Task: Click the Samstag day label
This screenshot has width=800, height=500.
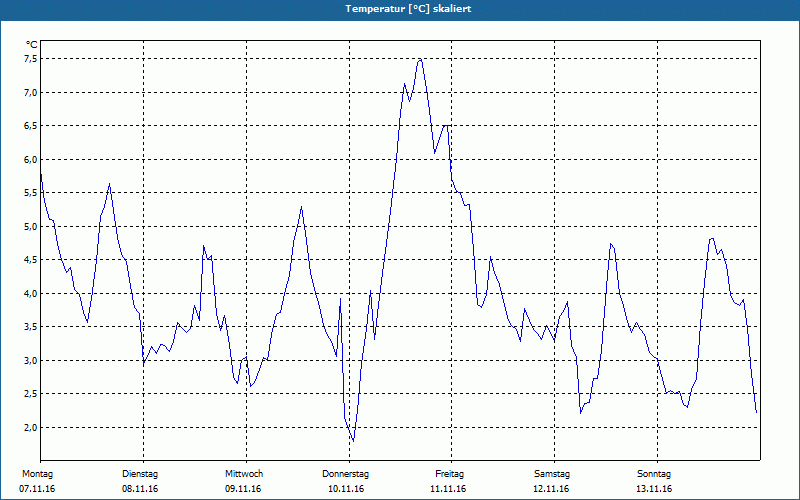Action: pos(552,474)
